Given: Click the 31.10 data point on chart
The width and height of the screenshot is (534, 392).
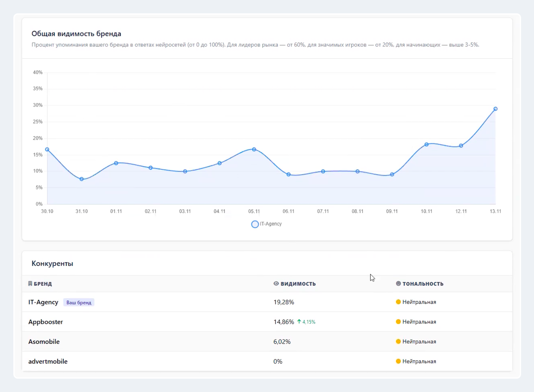Looking at the screenshot, I should pos(81,179).
